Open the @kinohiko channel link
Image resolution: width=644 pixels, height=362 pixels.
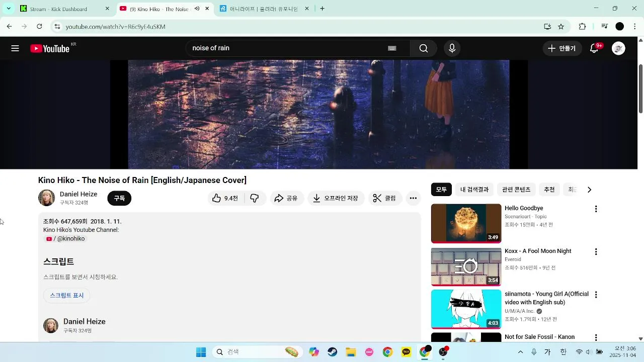(66, 239)
